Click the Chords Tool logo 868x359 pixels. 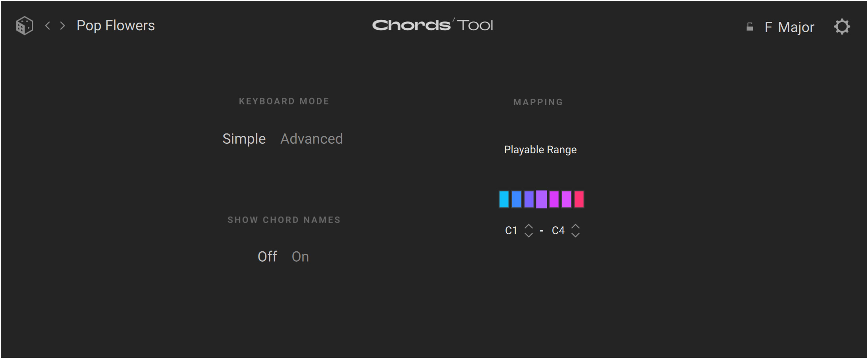[x=432, y=25]
